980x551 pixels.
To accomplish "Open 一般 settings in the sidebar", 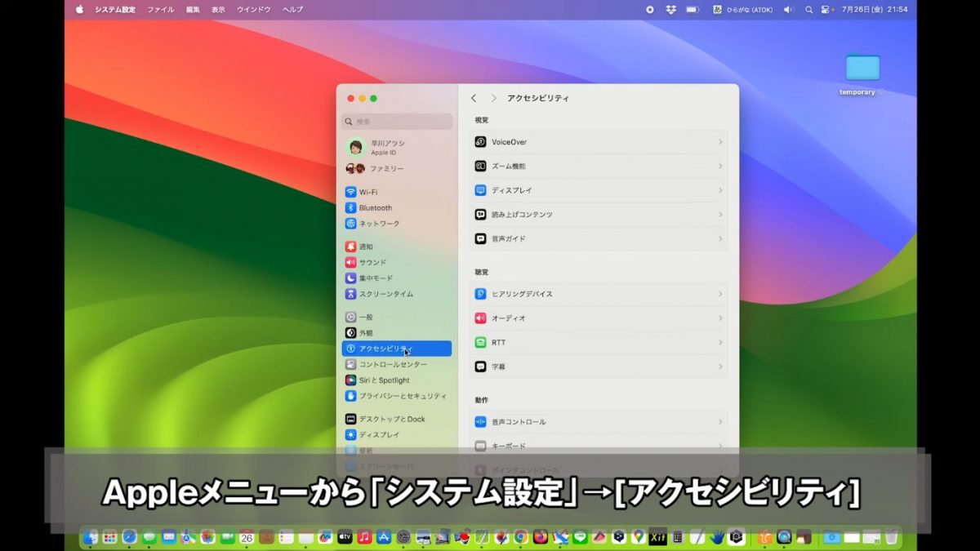I will [x=397, y=317].
